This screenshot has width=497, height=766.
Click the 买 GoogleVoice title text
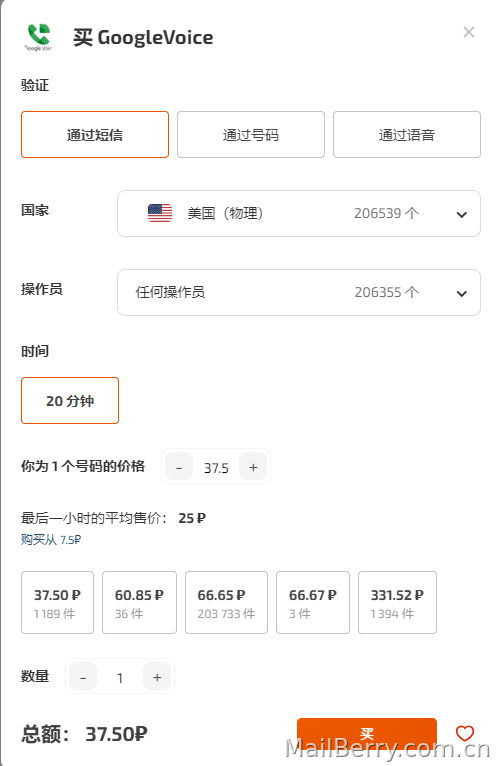click(143, 38)
